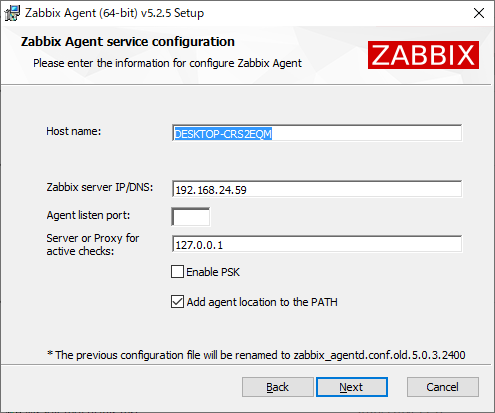Image resolution: width=495 pixels, height=413 pixels.
Task: Click the "Agent listen port:" label
Action: [88, 215]
